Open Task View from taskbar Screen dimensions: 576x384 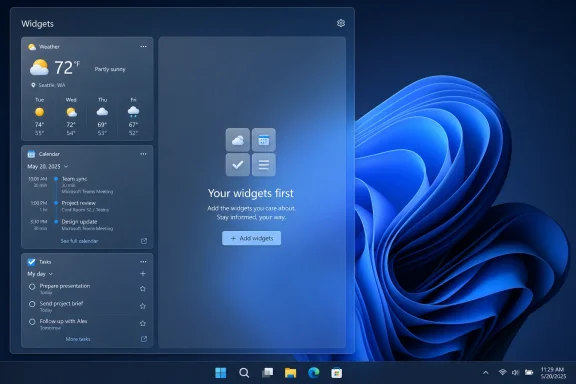267,373
